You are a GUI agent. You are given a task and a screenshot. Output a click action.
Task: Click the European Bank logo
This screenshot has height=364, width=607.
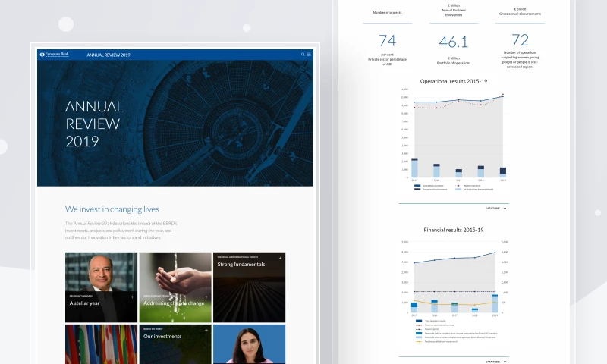(x=54, y=55)
